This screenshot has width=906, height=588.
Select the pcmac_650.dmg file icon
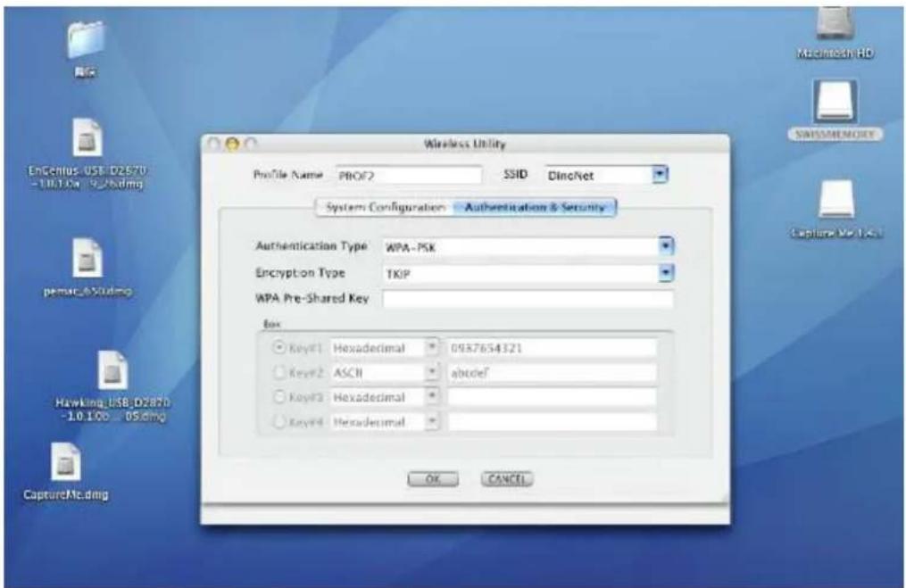point(87,258)
